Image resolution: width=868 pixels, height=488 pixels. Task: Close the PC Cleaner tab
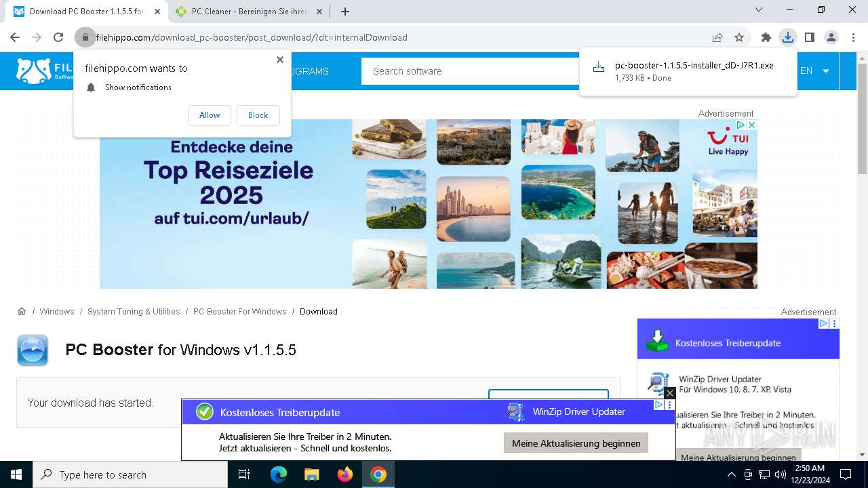(319, 12)
